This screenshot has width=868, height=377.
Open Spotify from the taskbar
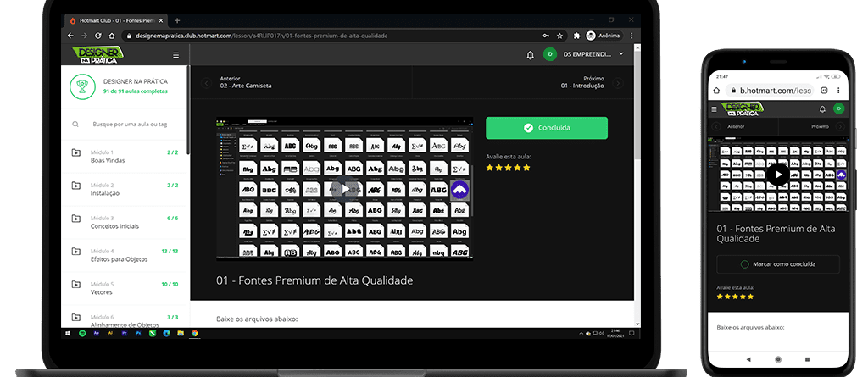82,334
